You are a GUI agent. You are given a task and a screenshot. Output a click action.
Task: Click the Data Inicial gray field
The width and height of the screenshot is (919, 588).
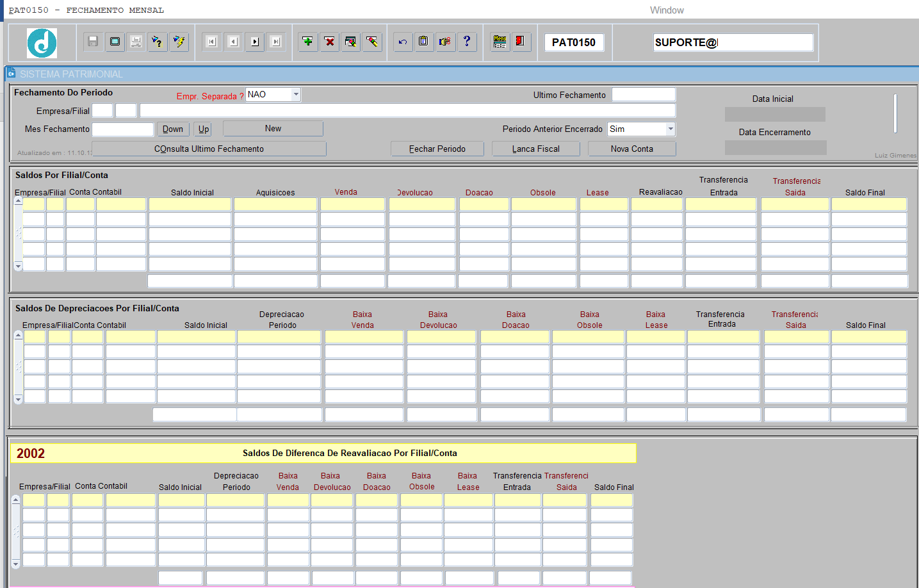(775, 114)
